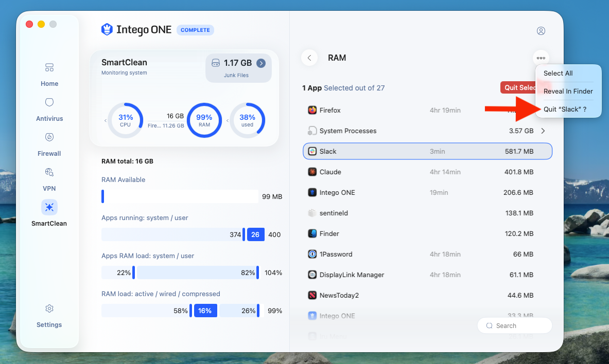609x364 pixels.
Task: Click the '1 App Selected out of 27' text
Action: (343, 88)
